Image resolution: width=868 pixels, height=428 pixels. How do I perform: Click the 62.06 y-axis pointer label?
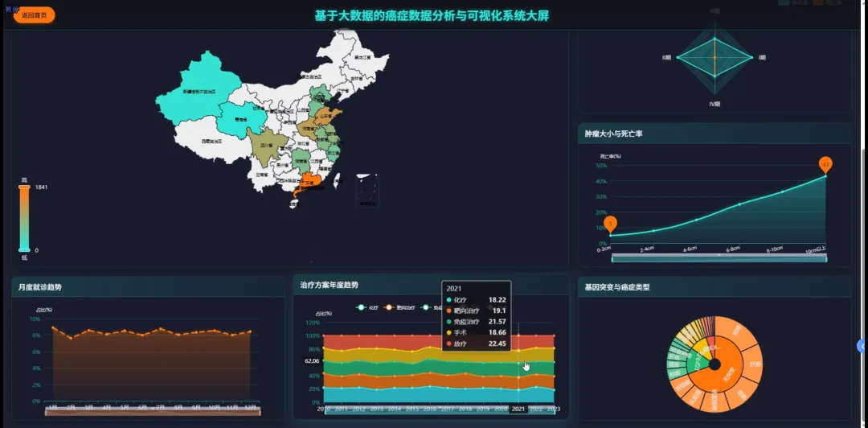pyautogui.click(x=312, y=361)
